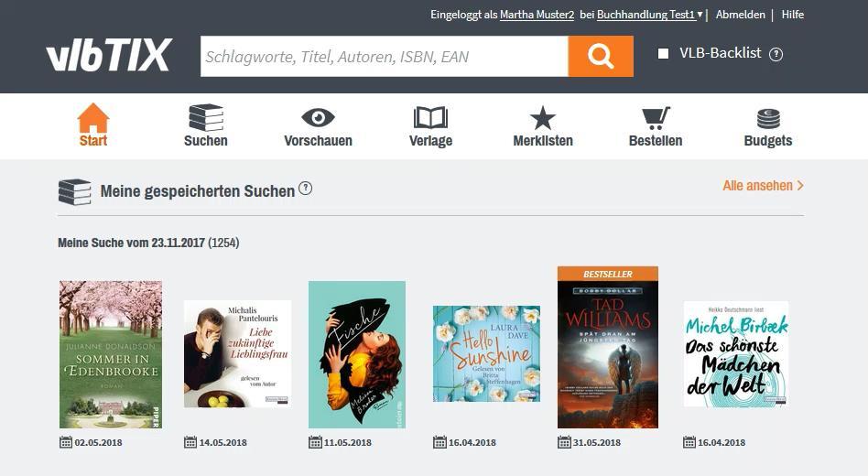Open Liebe zukünftige Lieblingsfrau cover
Screen dimensions: 868x476
[x=237, y=353]
